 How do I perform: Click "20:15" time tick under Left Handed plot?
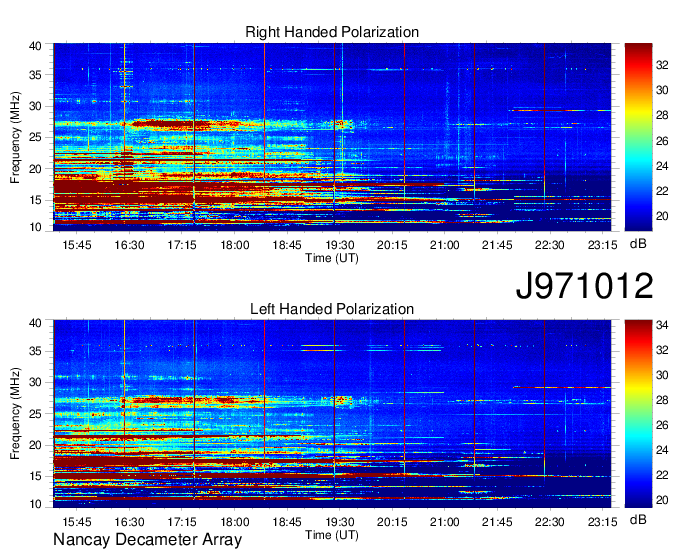[392, 522]
